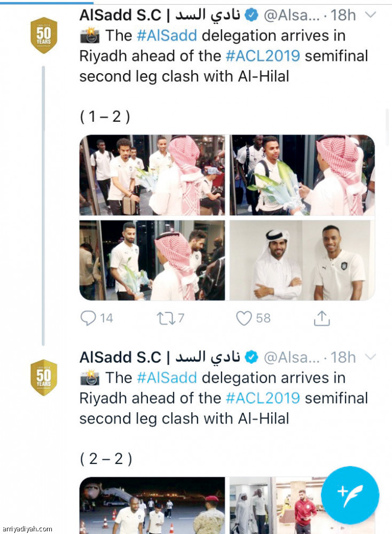Open the reply icon on the first tweet
This screenshot has width=392, height=534.
click(88, 318)
